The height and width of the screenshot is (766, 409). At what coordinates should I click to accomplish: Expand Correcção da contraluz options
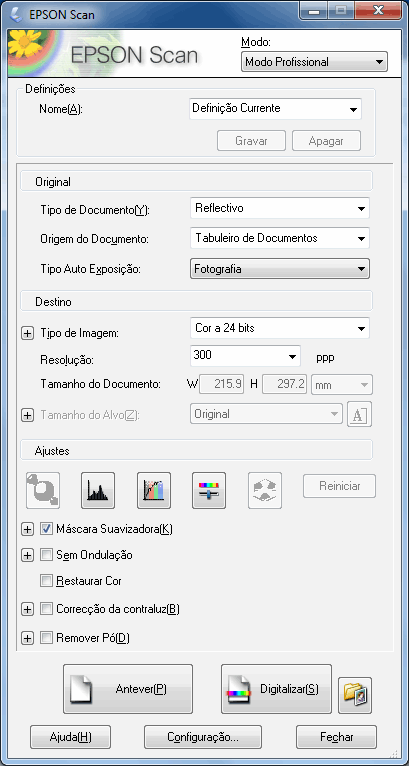point(27,609)
